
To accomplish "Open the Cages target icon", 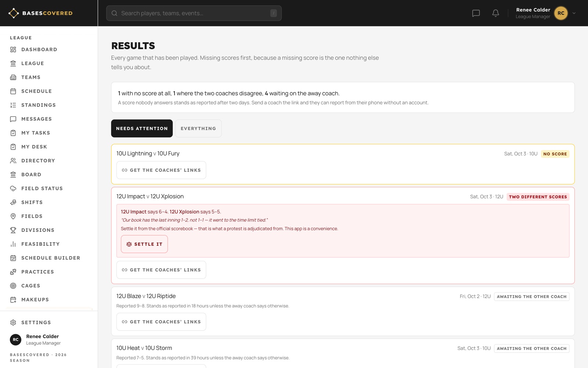I will pos(13,286).
